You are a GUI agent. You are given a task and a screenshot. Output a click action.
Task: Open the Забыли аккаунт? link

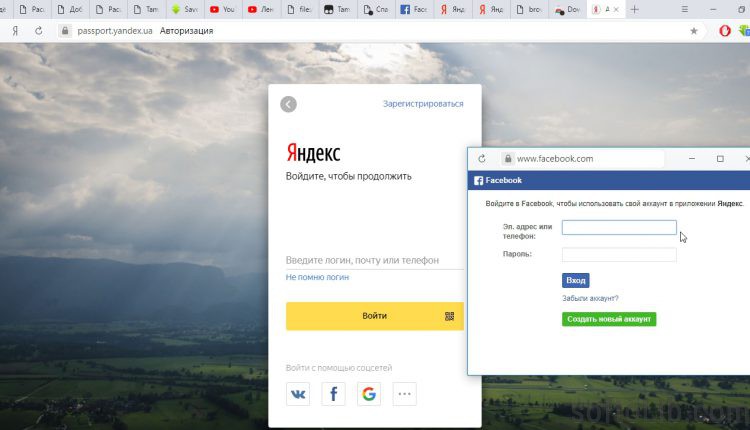tap(590, 298)
